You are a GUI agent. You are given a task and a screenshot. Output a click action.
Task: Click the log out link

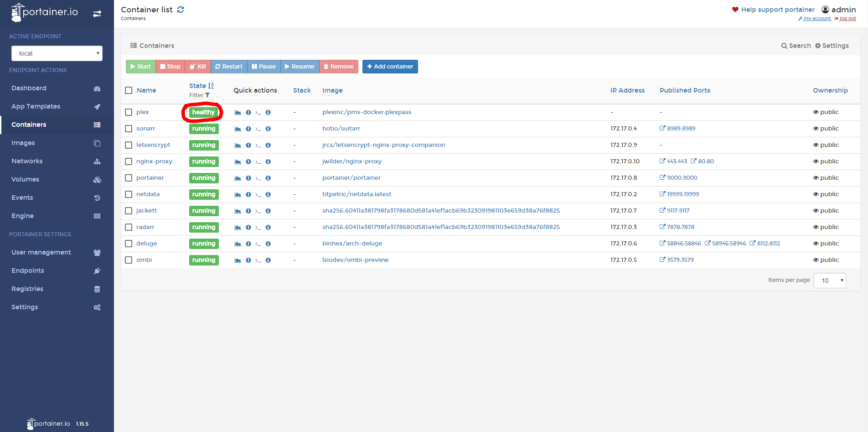coord(845,19)
